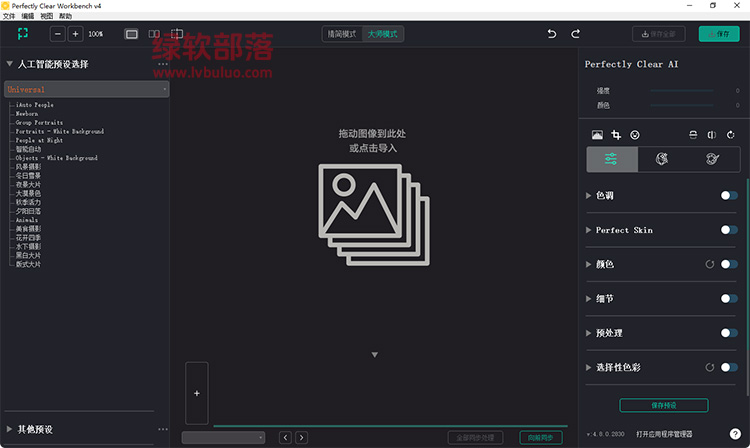Select the Group Portraits preset
Screen dimensions: 750x448
click(x=39, y=122)
